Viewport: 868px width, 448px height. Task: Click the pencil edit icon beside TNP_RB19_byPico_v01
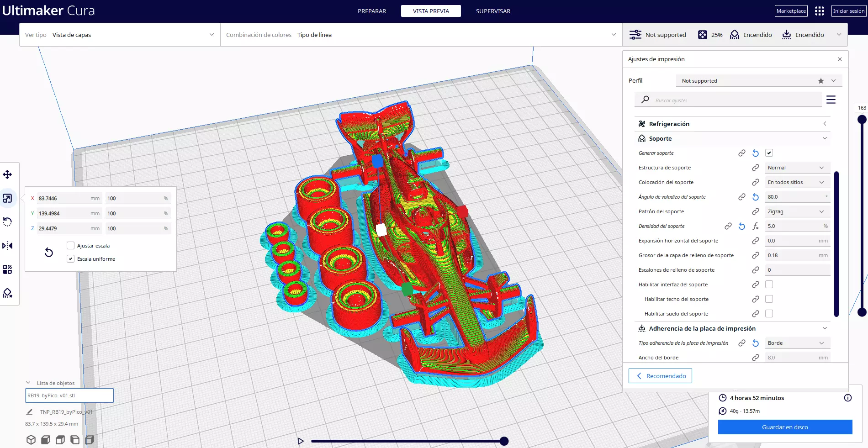pos(30,412)
